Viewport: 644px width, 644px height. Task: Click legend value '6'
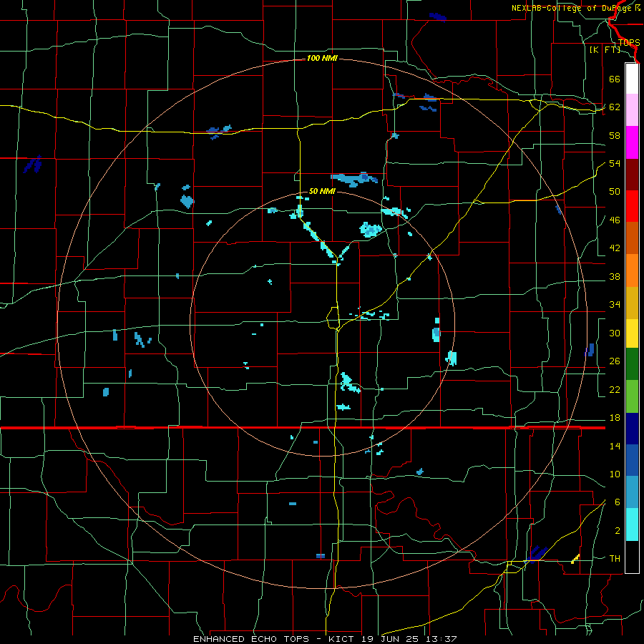pyautogui.click(x=618, y=502)
